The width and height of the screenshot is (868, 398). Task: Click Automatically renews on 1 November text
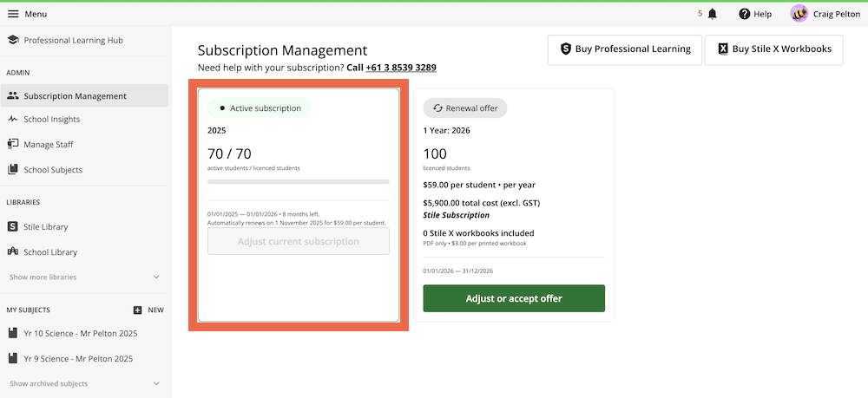pos(296,223)
